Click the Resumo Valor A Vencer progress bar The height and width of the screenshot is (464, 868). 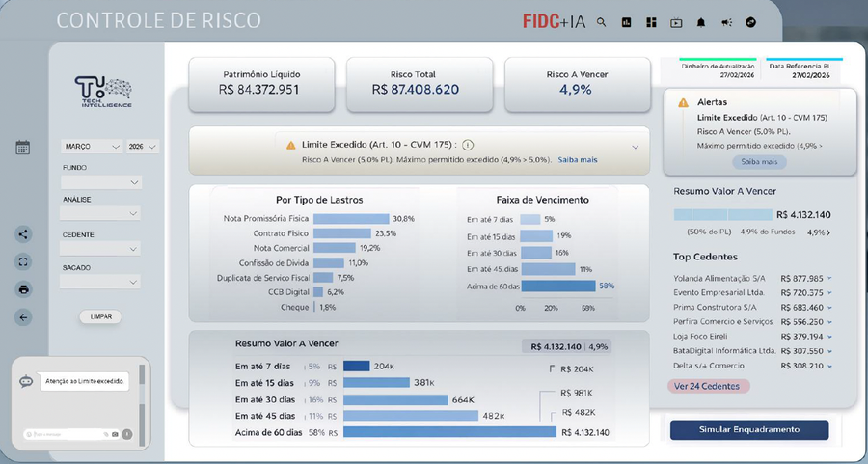coord(723,215)
